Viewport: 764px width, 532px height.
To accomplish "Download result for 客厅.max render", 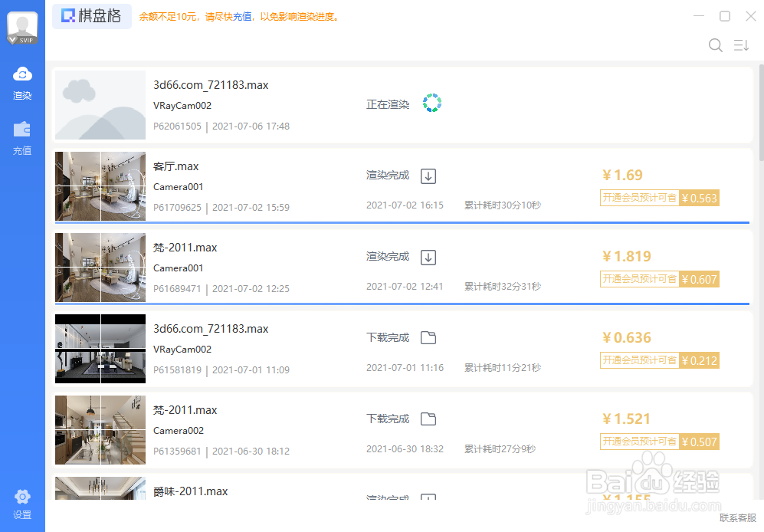I will (428, 176).
